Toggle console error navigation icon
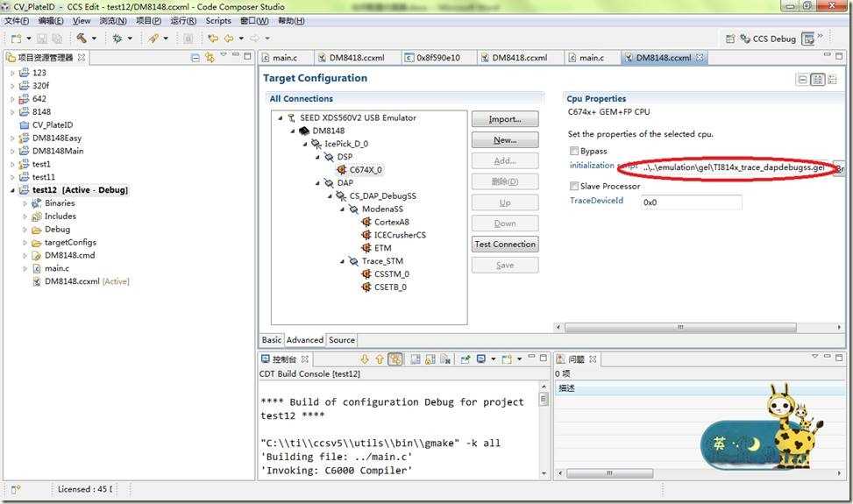This screenshot has height=504, width=853. [x=395, y=359]
